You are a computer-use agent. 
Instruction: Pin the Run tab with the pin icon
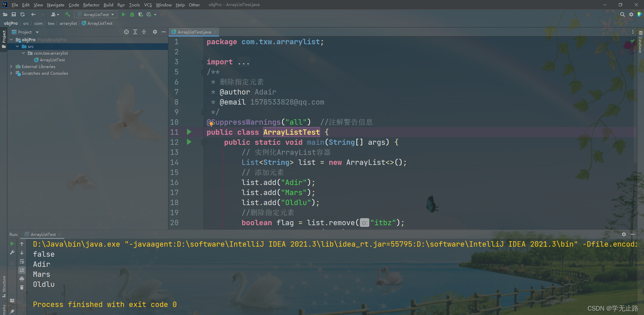point(12,311)
